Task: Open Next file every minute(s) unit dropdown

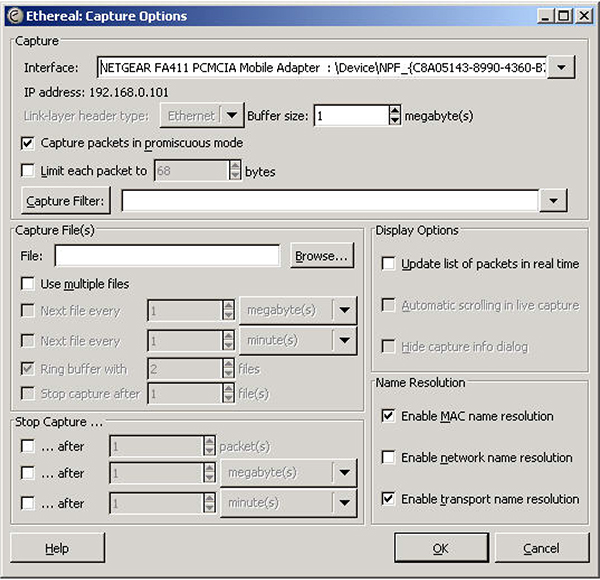Action: pyautogui.click(x=298, y=340)
